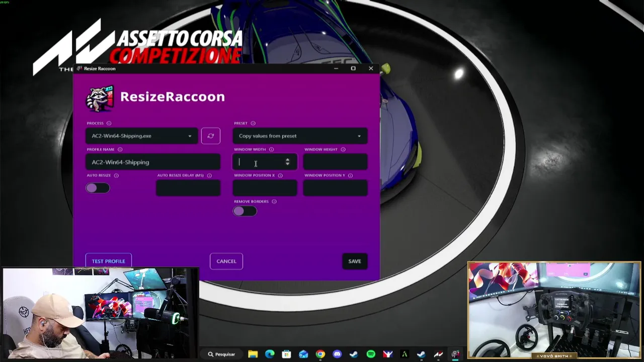Screen dimensions: 644x362
Task: Click the Cancel button
Action: pyautogui.click(x=226, y=261)
